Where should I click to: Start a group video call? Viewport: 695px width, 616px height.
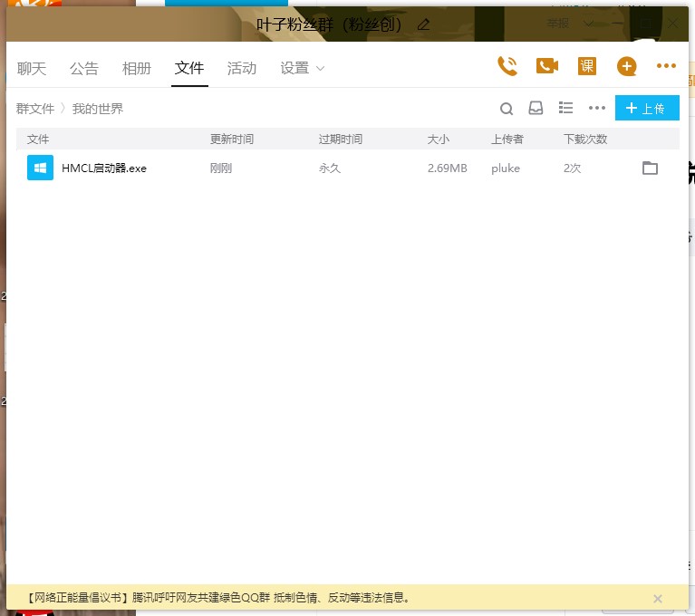tap(547, 66)
